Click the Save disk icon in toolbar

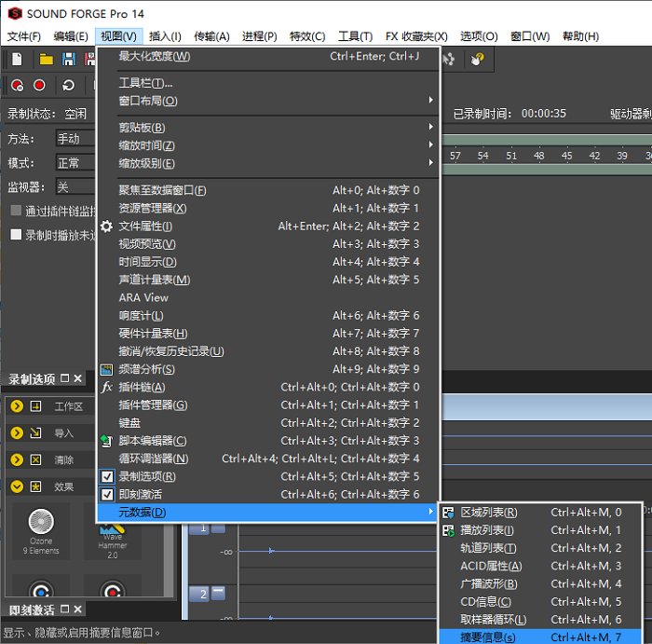click(x=69, y=59)
